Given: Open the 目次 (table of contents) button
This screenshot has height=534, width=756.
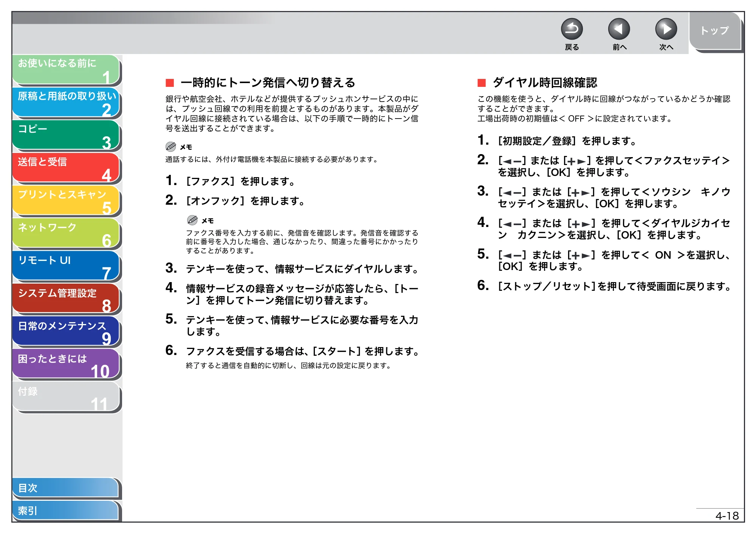Looking at the screenshot, I should 65,488.
